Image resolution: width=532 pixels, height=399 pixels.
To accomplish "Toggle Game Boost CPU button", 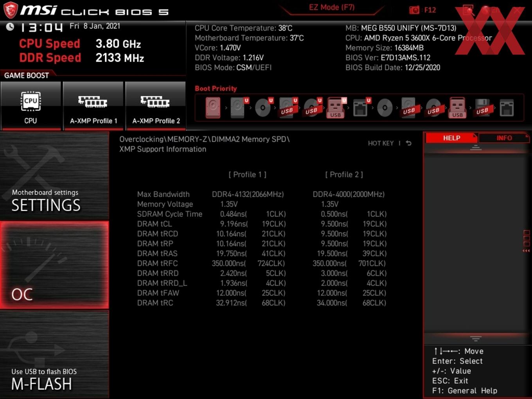I will coord(31,106).
